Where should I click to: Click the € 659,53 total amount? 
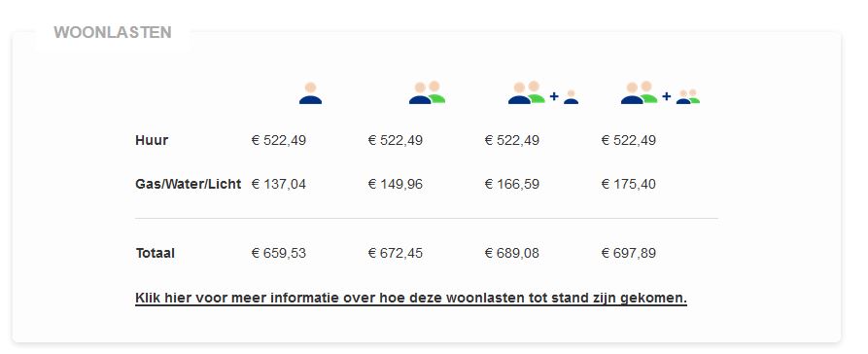click(x=278, y=253)
